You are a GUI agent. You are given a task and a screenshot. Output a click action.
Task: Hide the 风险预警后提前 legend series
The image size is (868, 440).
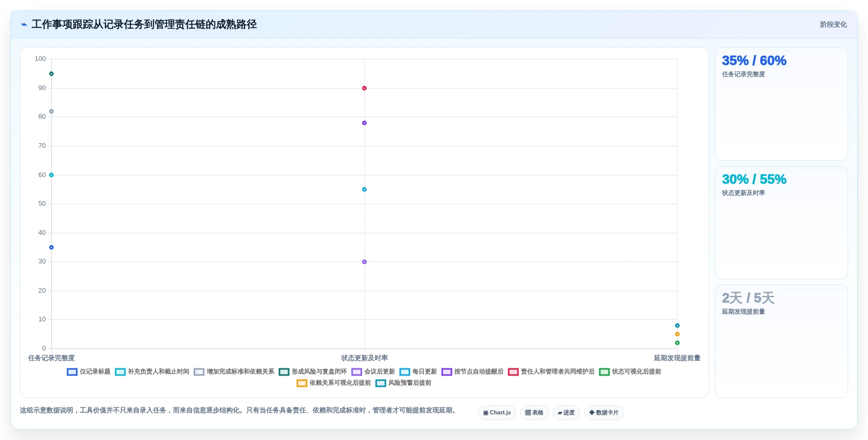click(x=403, y=383)
